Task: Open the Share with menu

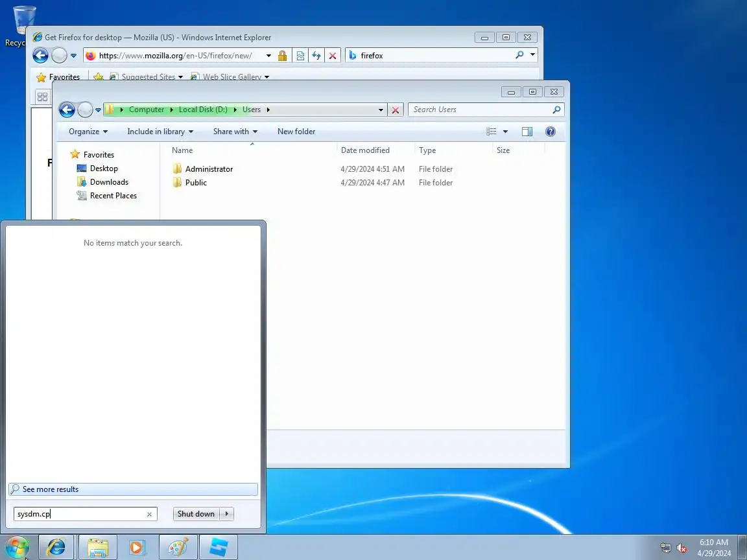Action: click(235, 132)
